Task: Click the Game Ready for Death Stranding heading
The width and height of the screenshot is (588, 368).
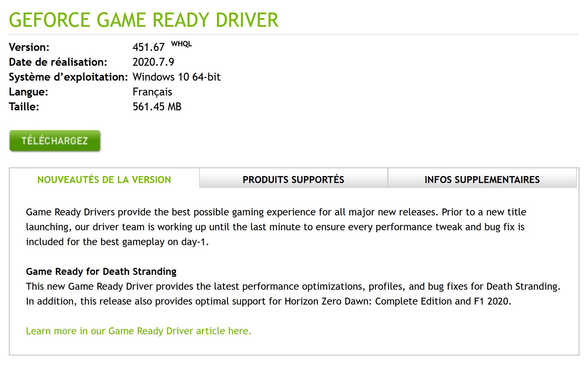Action: pos(101,271)
